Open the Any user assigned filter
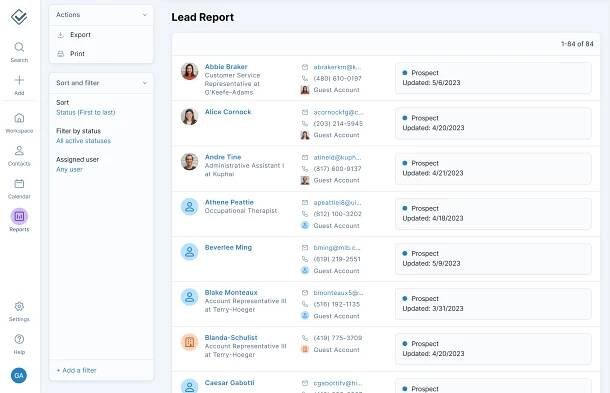Viewport: 610px width, 393px height. [x=69, y=170]
